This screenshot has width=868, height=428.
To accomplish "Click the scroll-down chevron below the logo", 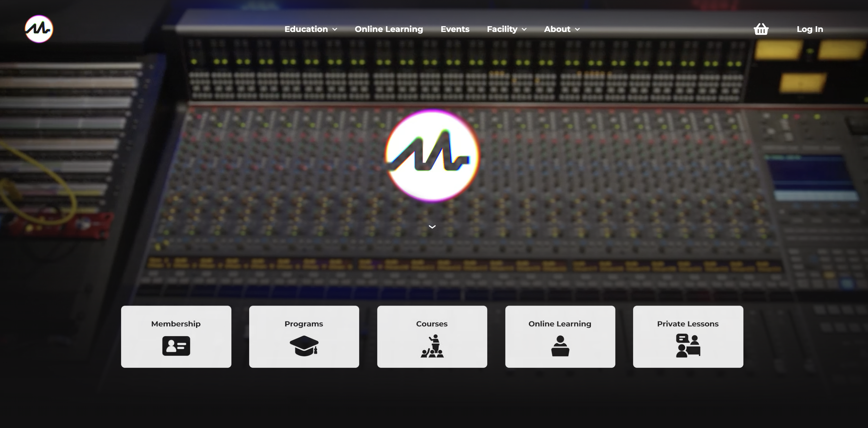I will click(432, 227).
